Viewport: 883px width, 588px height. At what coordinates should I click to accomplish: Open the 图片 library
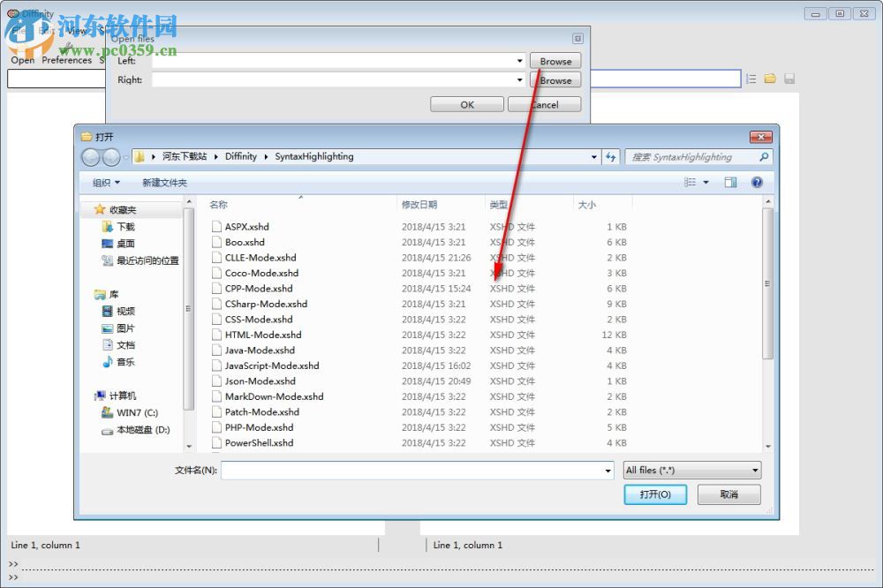[x=118, y=328]
